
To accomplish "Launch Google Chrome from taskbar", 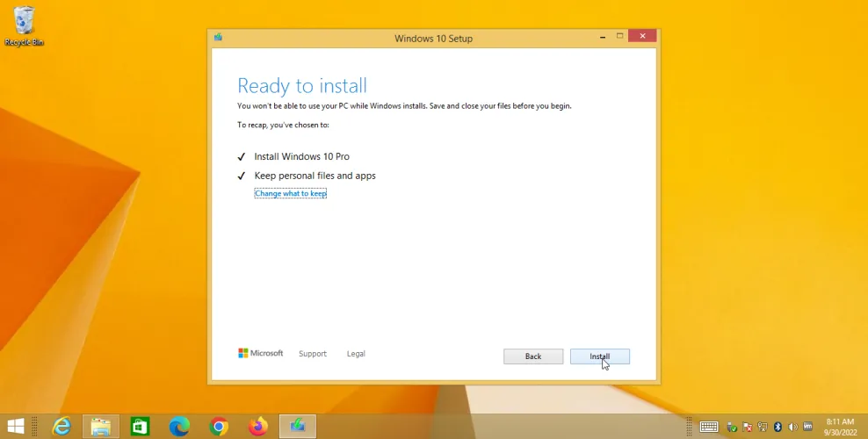I will point(219,427).
